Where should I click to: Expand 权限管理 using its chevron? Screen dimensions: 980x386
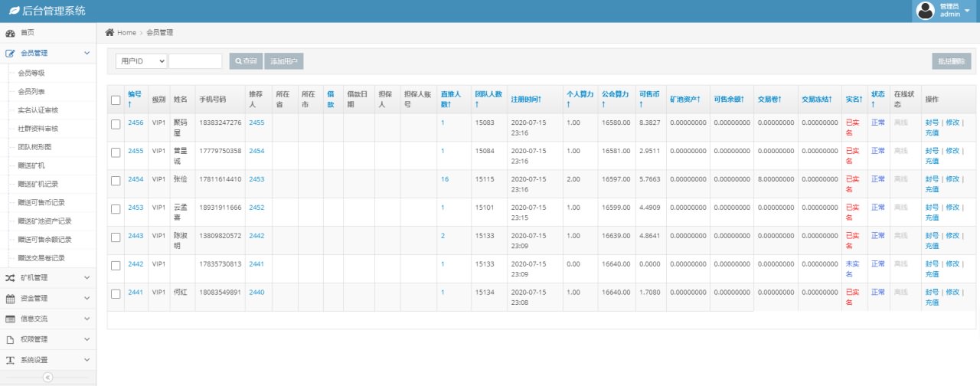click(x=87, y=339)
